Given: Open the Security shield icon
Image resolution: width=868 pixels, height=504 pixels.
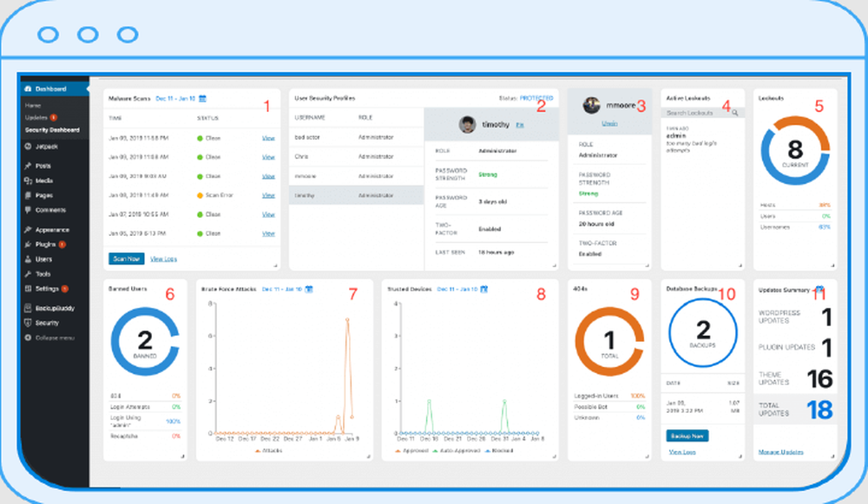Looking at the screenshot, I should point(29,323).
